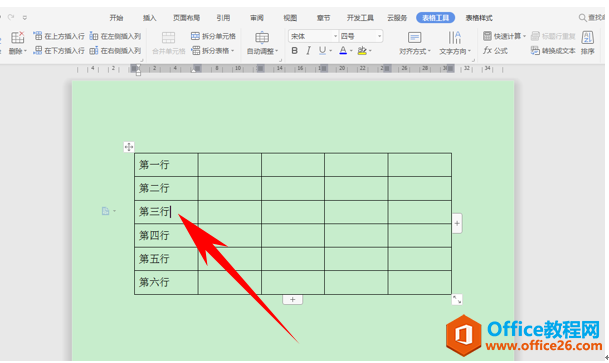Click the delete table icon
Viewport: 609px width, 363px height.
(17, 37)
